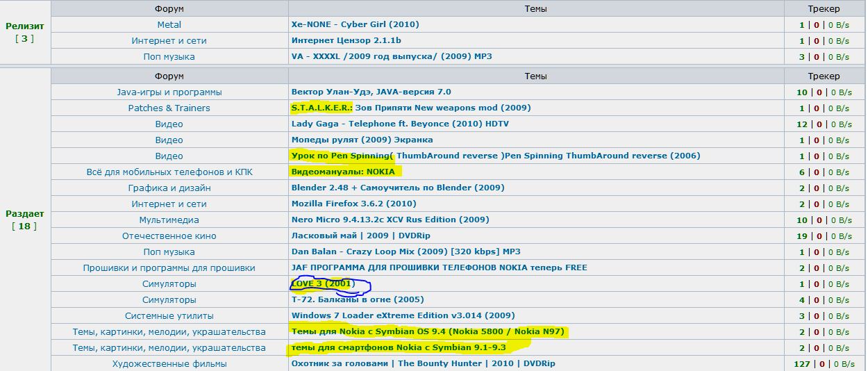Image resolution: width=868 pixels, height=371 pixels.
Task: Open Прошивки и программы для прошивки forum
Action: 169,267
